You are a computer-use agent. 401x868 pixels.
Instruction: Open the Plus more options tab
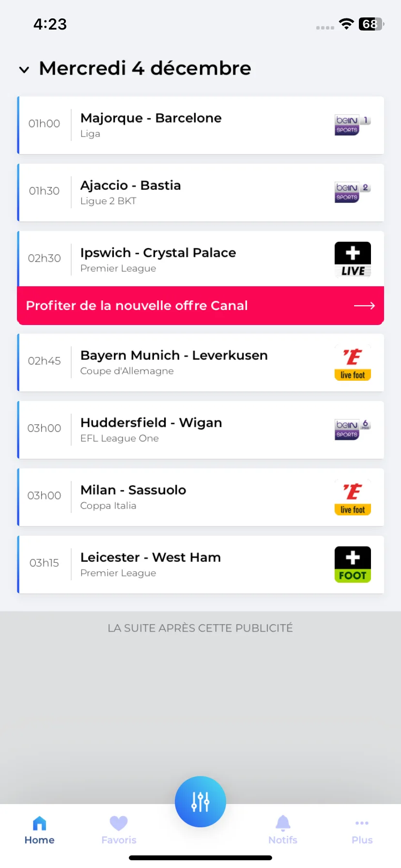point(362,831)
